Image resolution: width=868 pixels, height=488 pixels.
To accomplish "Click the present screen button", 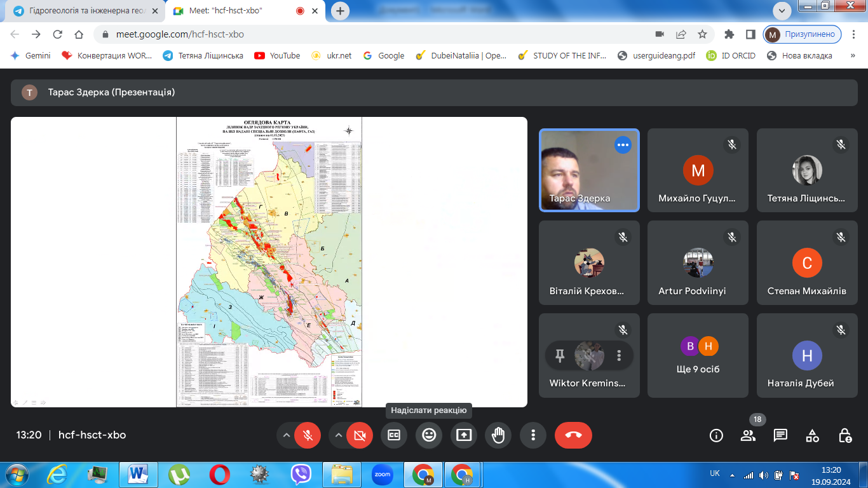I will [x=464, y=435].
